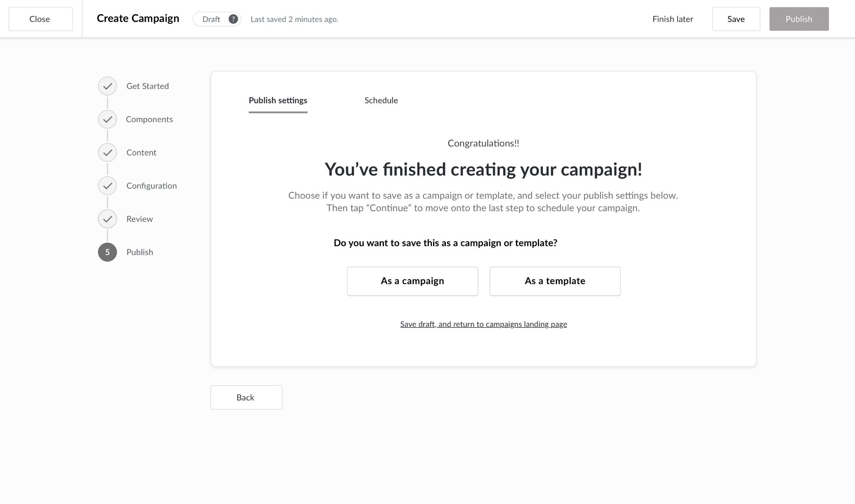Click the Components step checkmark circle

107,120
